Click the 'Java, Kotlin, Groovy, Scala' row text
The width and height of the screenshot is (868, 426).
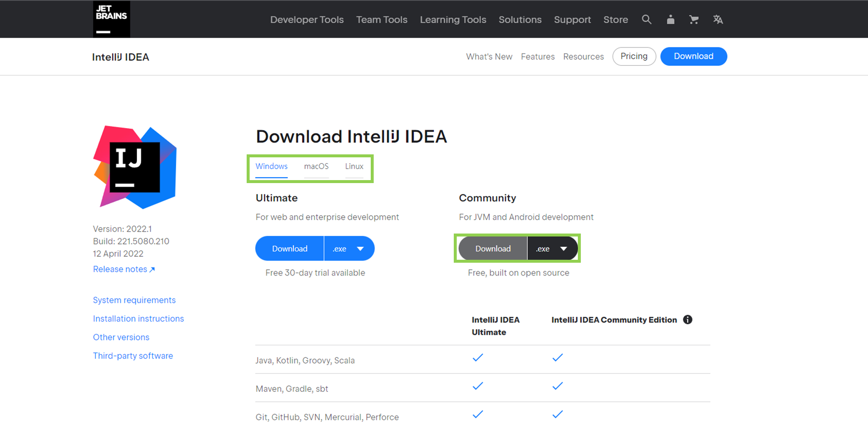tap(305, 360)
